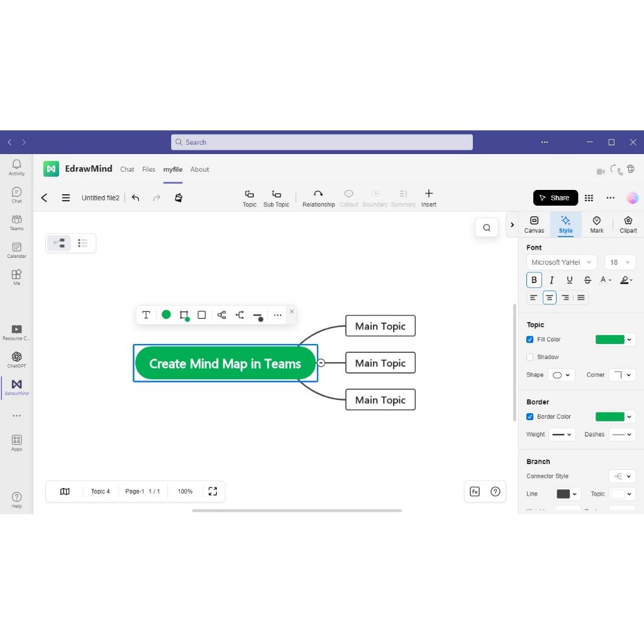Switch to outline list view mode

[x=82, y=243]
